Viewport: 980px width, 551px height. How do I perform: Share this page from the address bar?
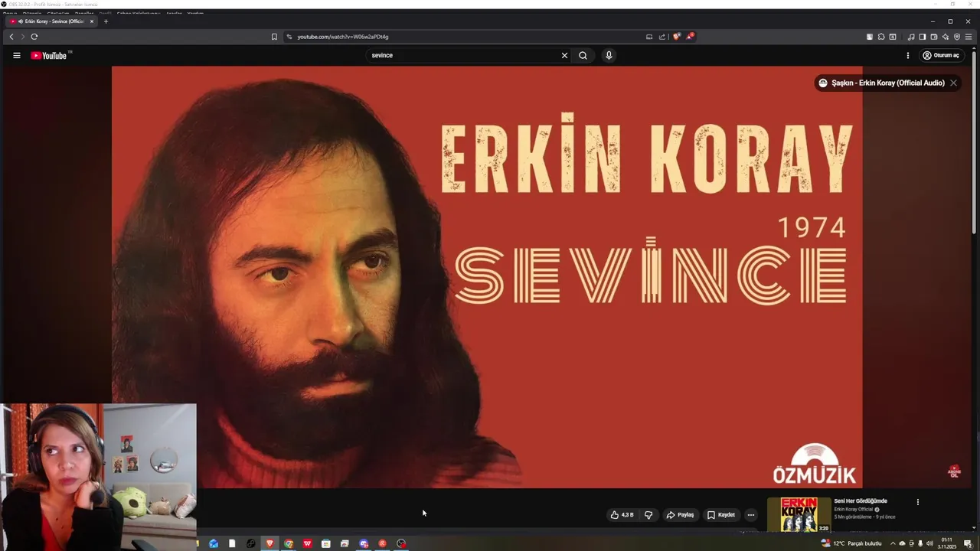tap(662, 37)
